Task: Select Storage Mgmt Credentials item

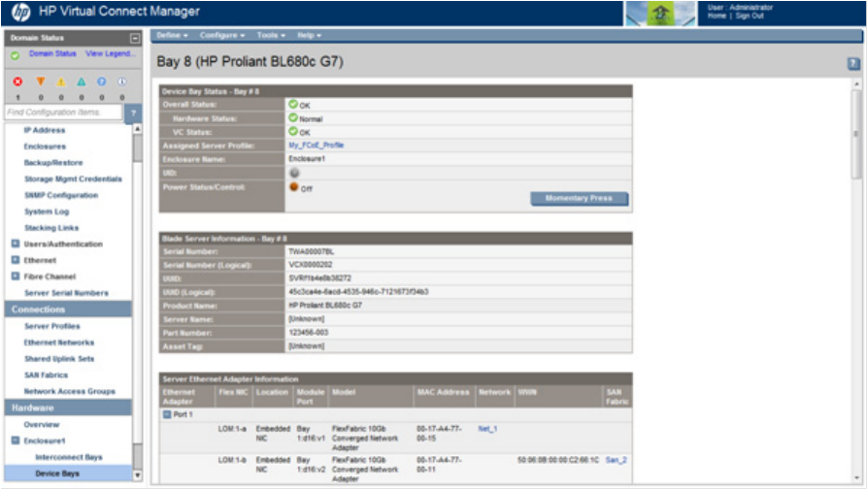Action: 73,179
